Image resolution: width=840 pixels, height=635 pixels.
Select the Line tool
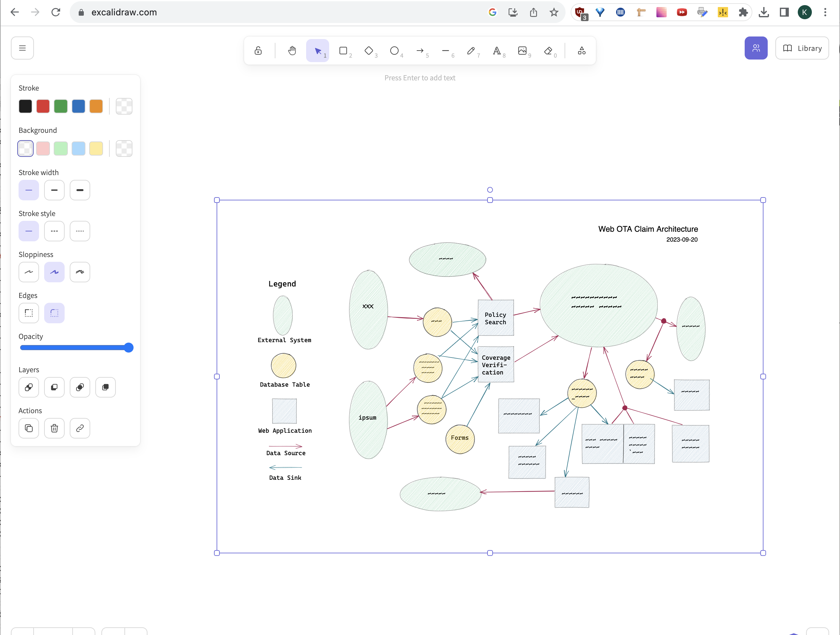point(446,51)
